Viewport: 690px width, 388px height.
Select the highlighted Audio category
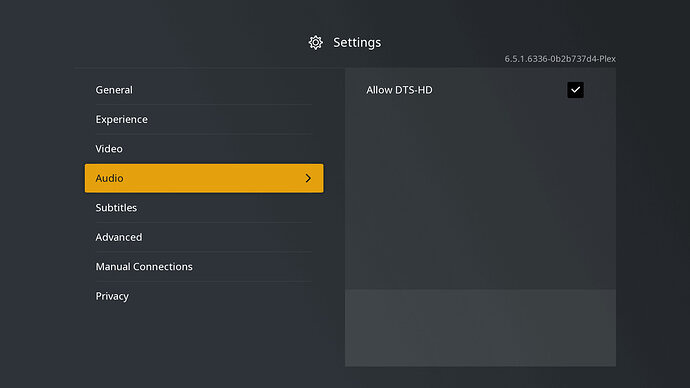204,178
